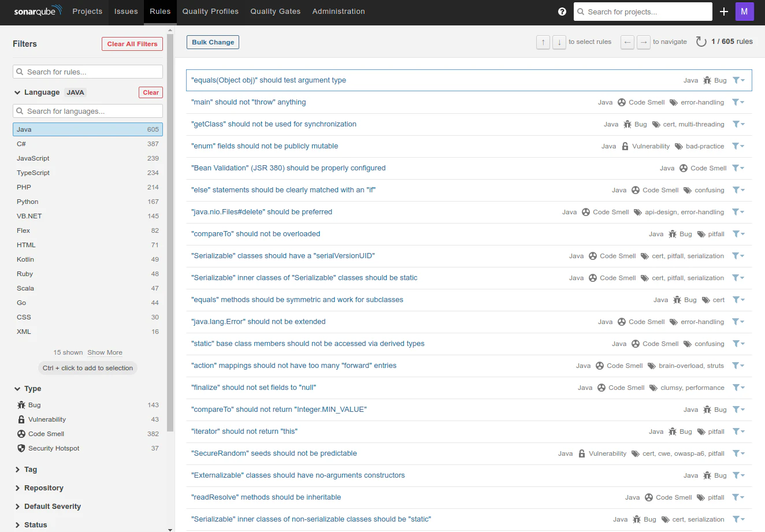
Task: Click the SonarQube logo
Action: [38, 11]
